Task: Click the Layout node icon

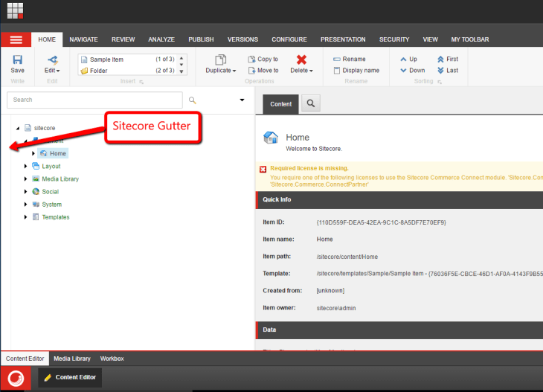Action: [35, 166]
